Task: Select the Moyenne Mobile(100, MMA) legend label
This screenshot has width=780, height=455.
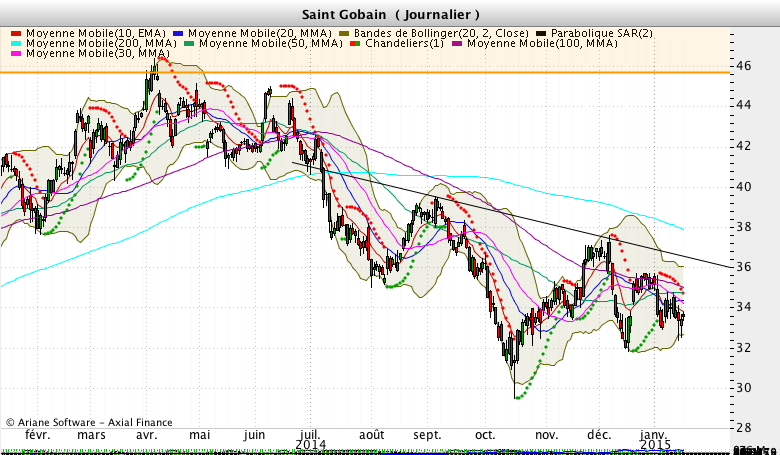Action: [542, 43]
